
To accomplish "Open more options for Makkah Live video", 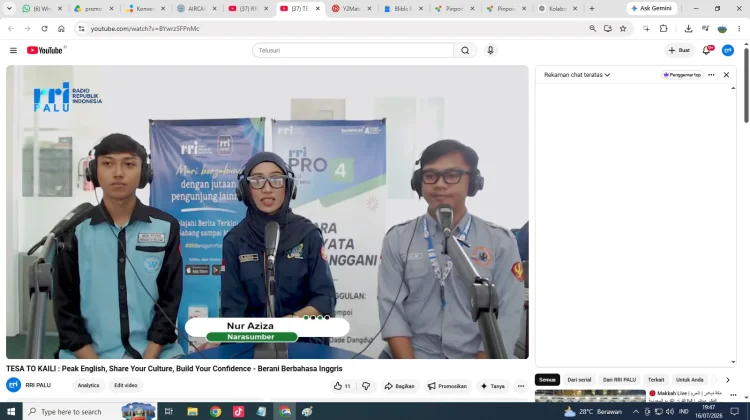I will (x=733, y=395).
